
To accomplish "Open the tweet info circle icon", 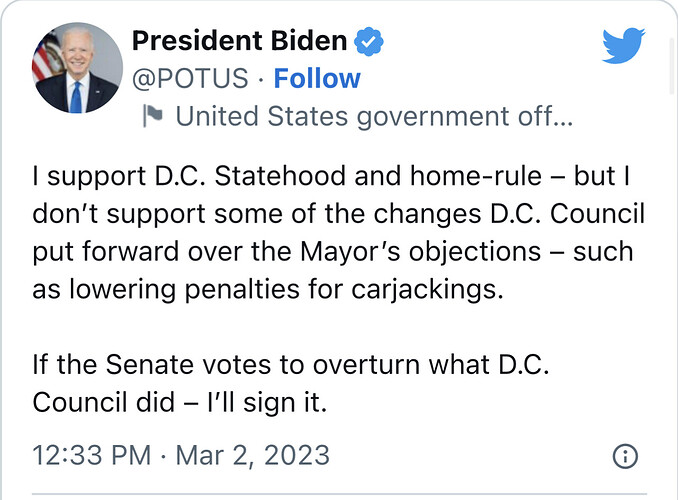I will 625,456.
